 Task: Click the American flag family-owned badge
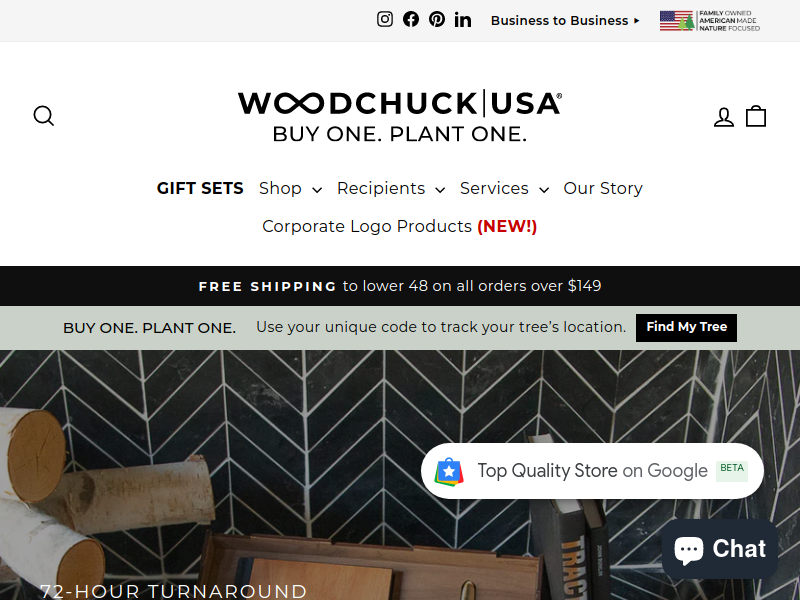point(710,21)
